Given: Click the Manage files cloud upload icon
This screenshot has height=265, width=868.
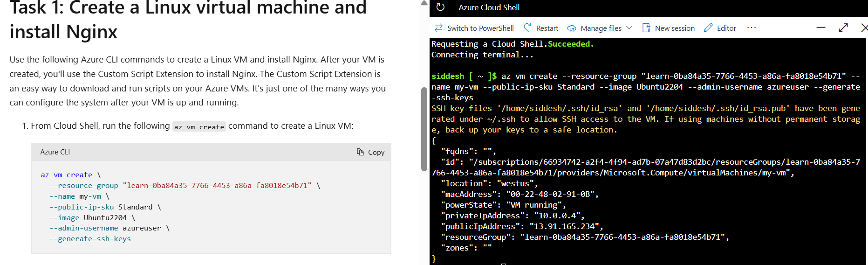Looking at the screenshot, I should tap(572, 28).
